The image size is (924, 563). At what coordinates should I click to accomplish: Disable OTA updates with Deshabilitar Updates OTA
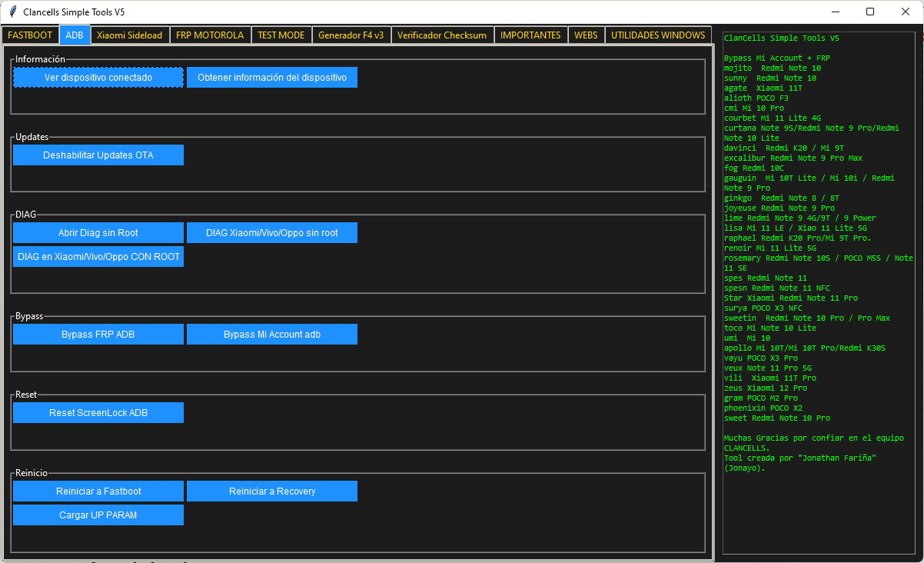pos(98,155)
